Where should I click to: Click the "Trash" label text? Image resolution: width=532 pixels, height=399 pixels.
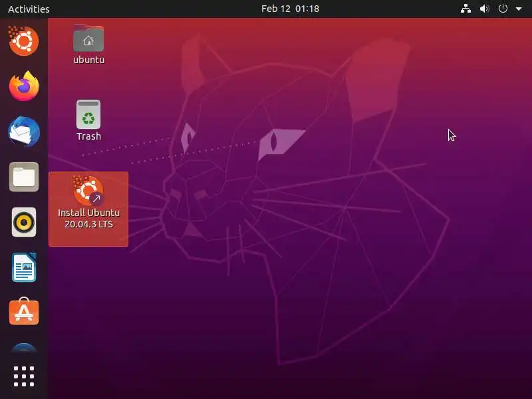tap(89, 136)
